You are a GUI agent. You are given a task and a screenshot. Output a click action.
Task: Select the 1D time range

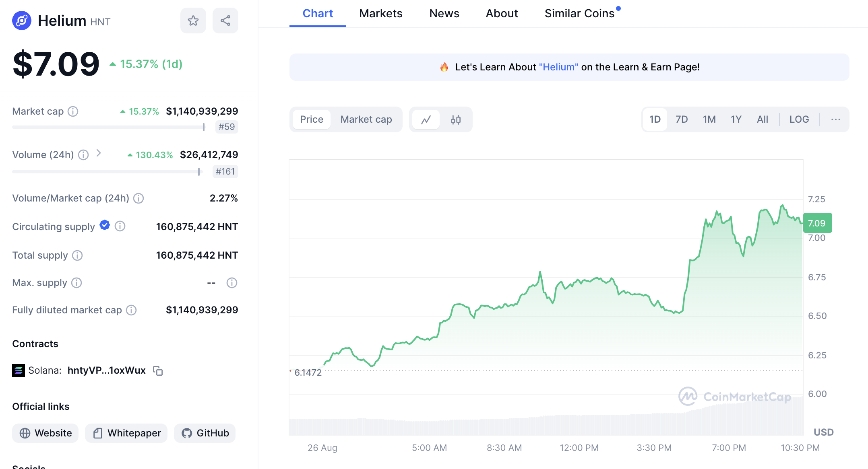[x=655, y=119]
